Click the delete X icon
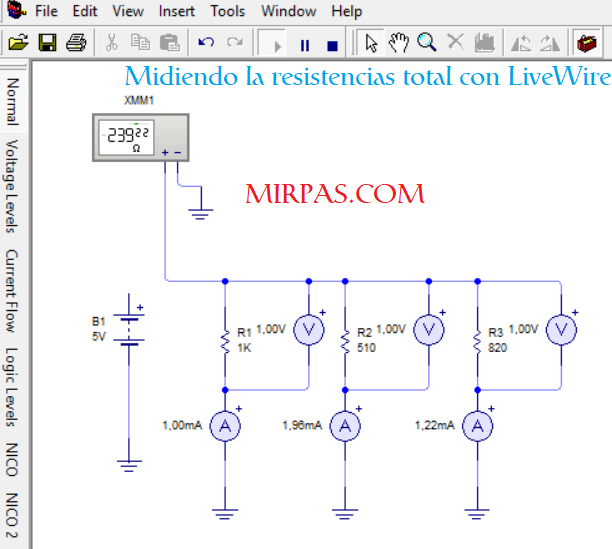612x549 pixels. tap(455, 41)
